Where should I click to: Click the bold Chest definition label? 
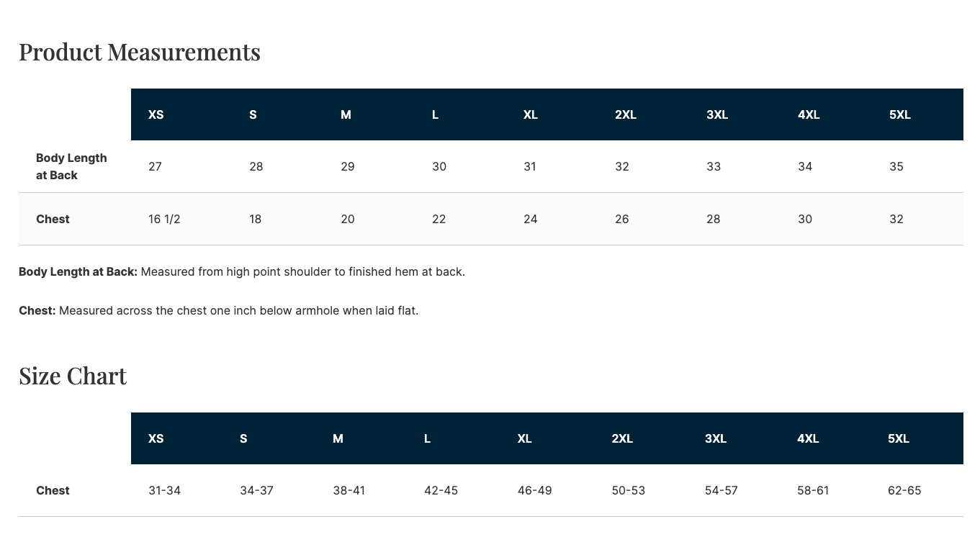[x=37, y=310]
